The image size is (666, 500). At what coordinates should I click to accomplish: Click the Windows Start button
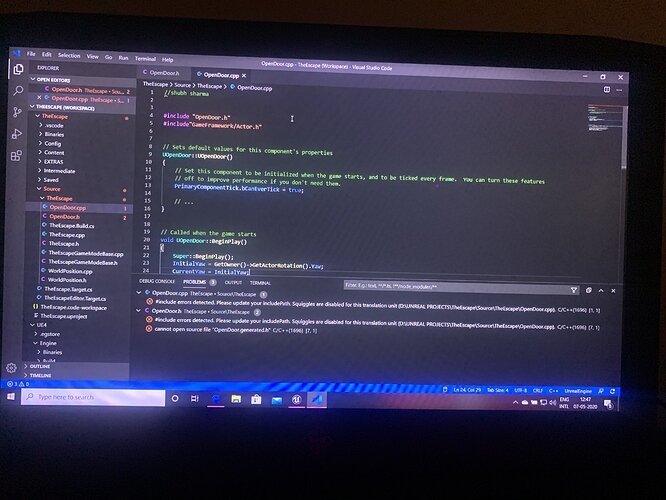pyautogui.click(x=11, y=396)
